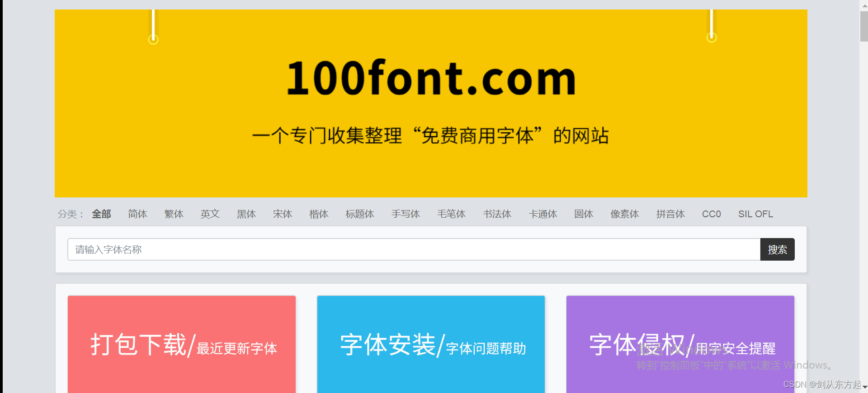Filter by CC0 license

click(x=712, y=214)
